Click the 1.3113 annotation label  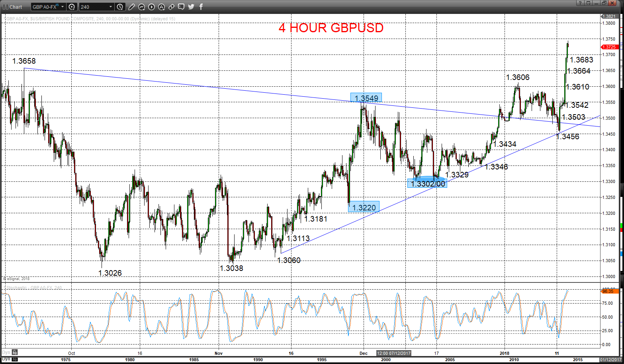pos(298,238)
